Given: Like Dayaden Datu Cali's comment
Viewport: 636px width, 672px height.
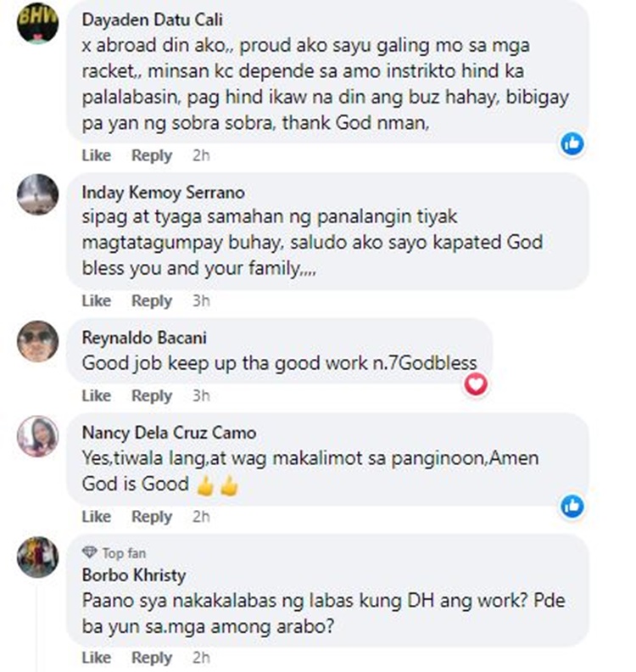Looking at the screenshot, I should [97, 155].
